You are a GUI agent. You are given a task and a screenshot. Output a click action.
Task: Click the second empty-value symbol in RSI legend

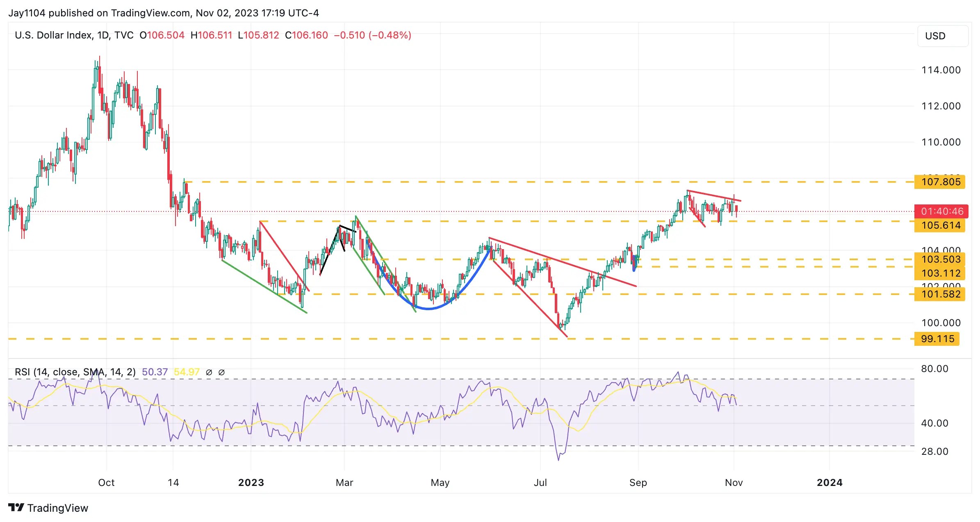[x=221, y=372]
